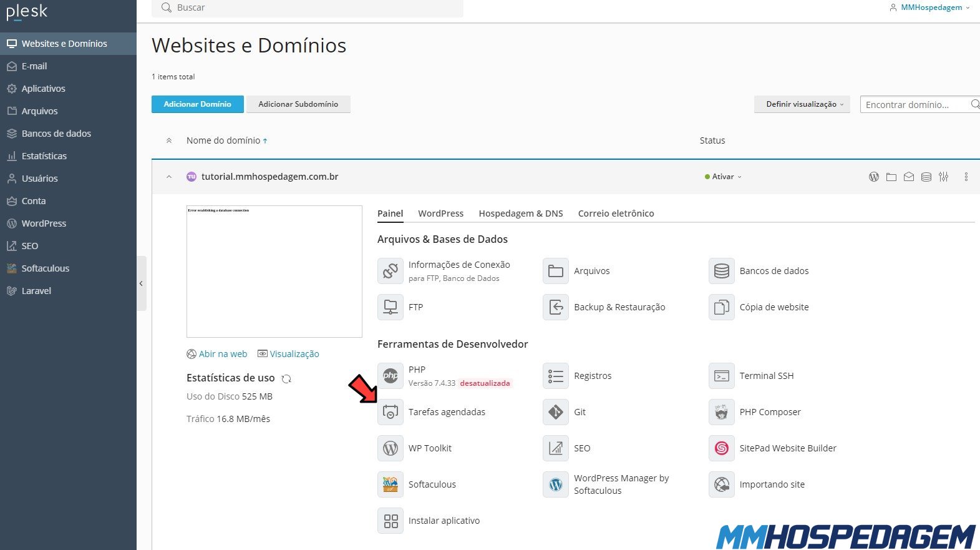Open PHP Composer icon

[x=722, y=412]
